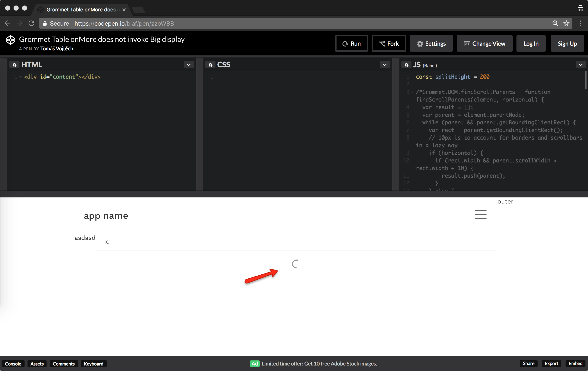
Task: Toggle the Console panel open
Action: coord(13,363)
